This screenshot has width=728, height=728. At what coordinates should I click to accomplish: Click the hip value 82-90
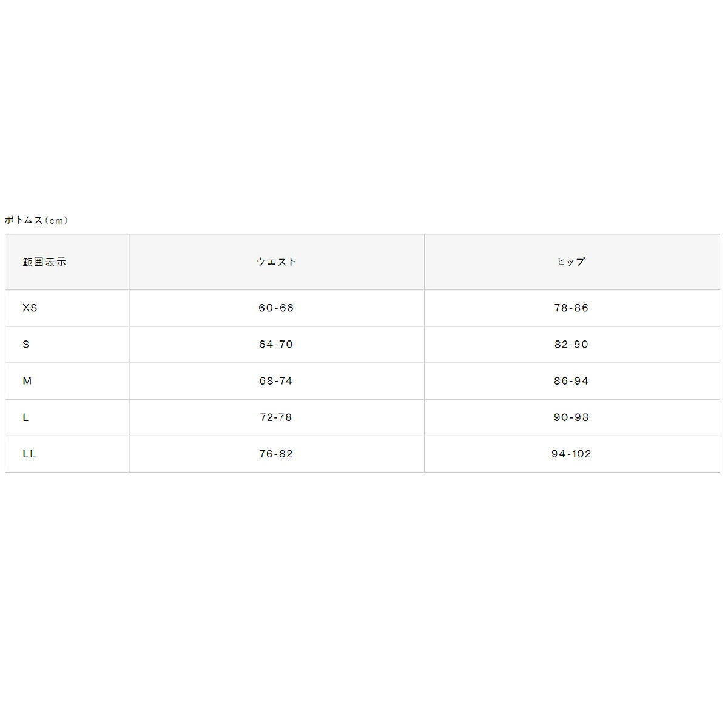pyautogui.click(x=571, y=345)
